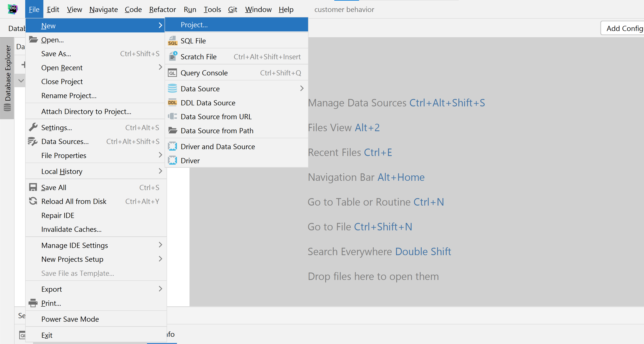
Task: Open the Print dialog
Action: coord(51,303)
